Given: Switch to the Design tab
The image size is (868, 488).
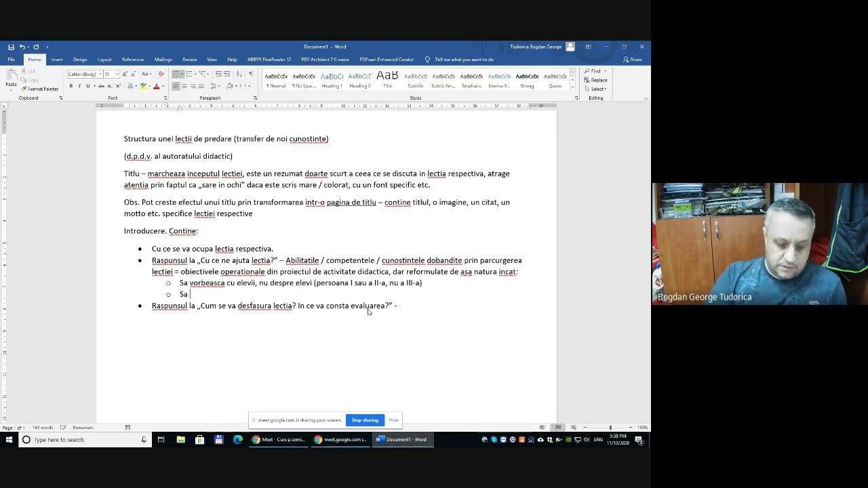Looking at the screenshot, I should (x=80, y=60).
